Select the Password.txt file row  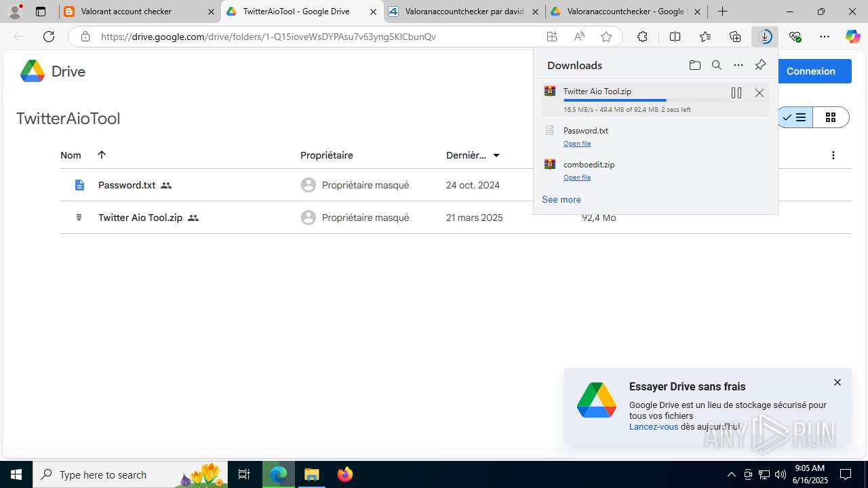tap(455, 185)
